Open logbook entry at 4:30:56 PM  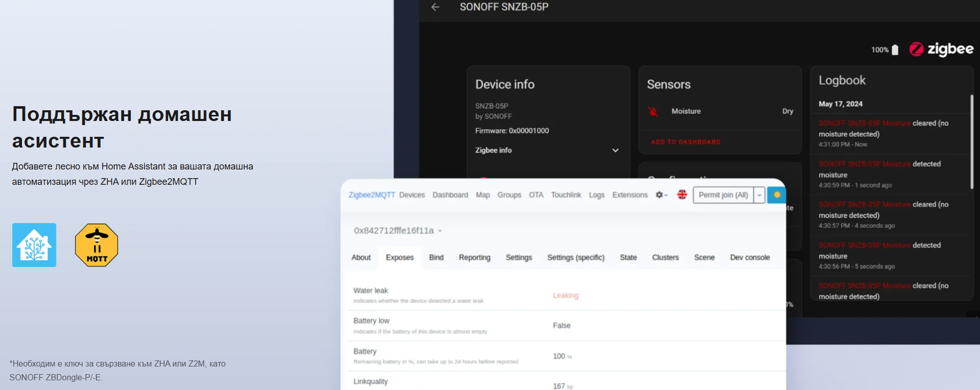tap(890, 256)
